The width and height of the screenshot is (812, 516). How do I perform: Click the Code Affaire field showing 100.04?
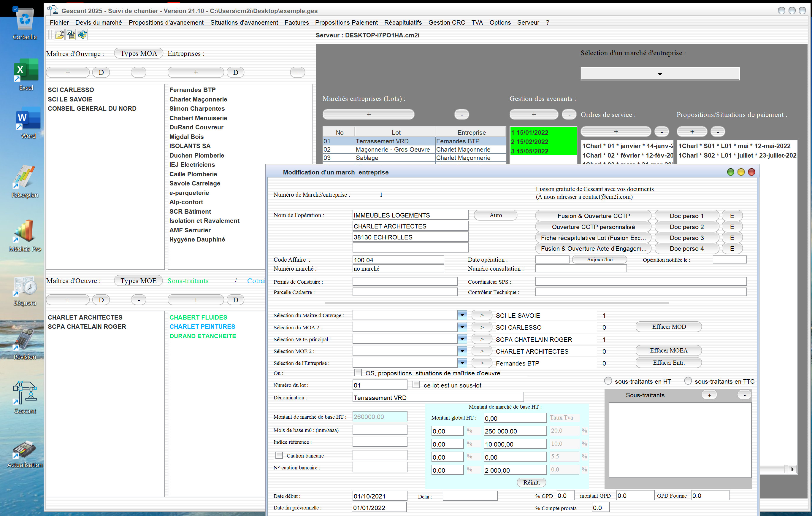pyautogui.click(x=398, y=260)
